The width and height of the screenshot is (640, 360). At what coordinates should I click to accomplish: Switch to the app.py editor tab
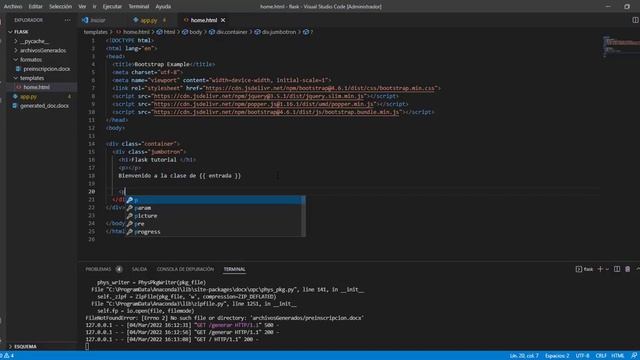tap(149, 20)
